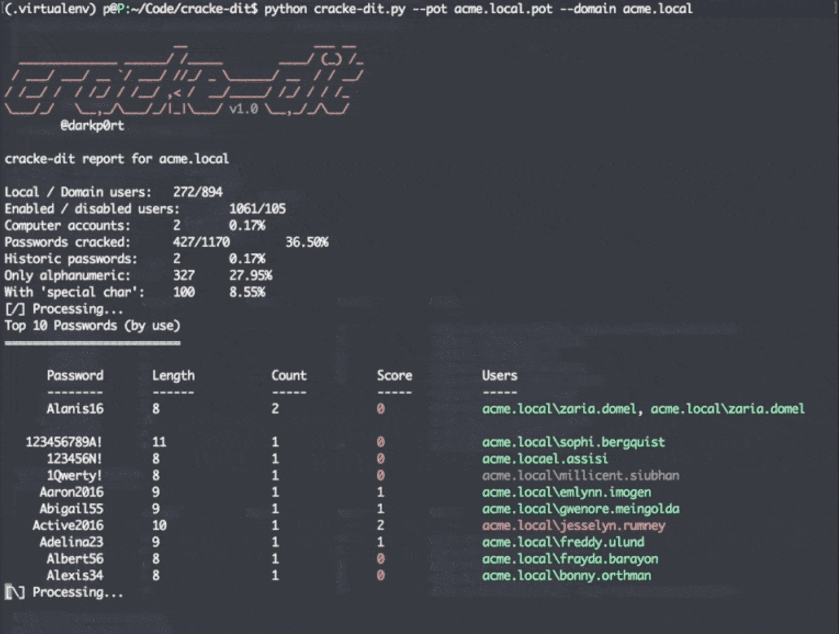Select Passwords cracked value 427/1170
Image resolution: width=840 pixels, height=634 pixels.
pos(201,242)
